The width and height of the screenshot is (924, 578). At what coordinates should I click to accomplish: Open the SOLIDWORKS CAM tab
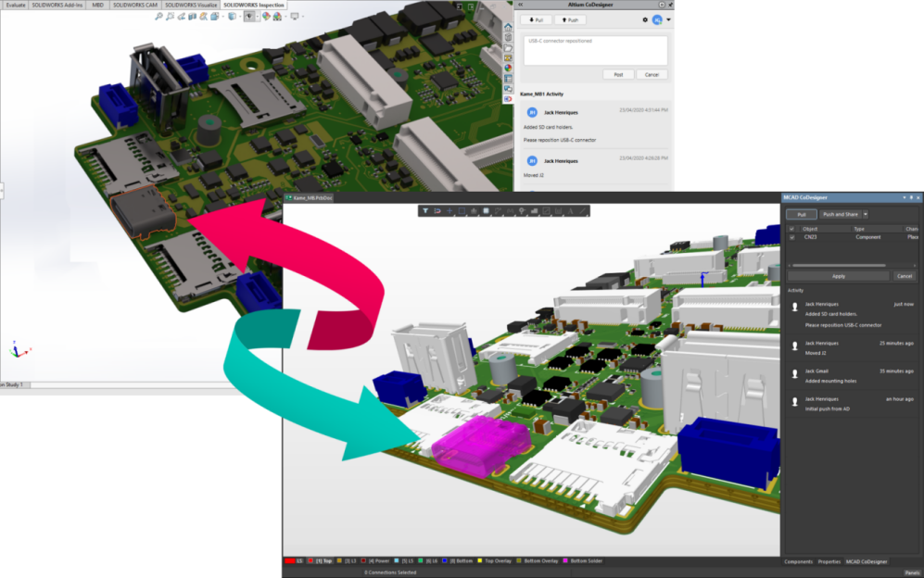coord(135,5)
